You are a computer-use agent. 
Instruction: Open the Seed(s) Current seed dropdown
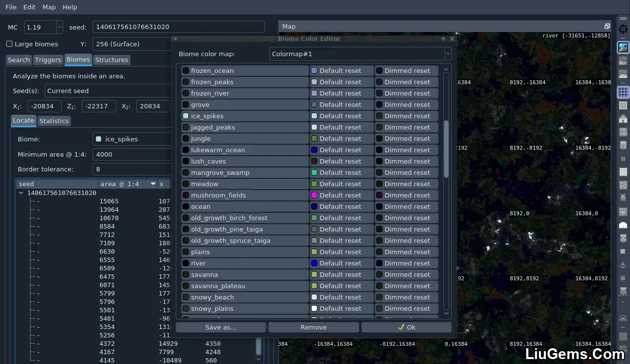click(x=107, y=91)
